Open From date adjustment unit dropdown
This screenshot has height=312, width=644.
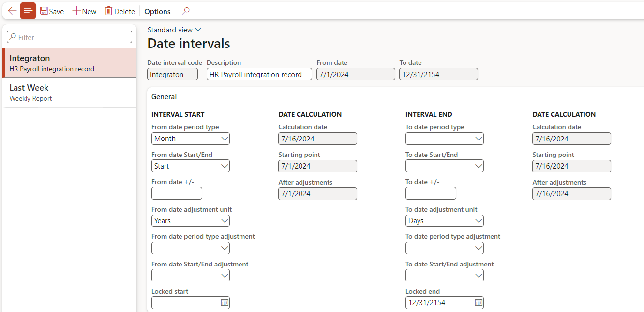pos(191,221)
